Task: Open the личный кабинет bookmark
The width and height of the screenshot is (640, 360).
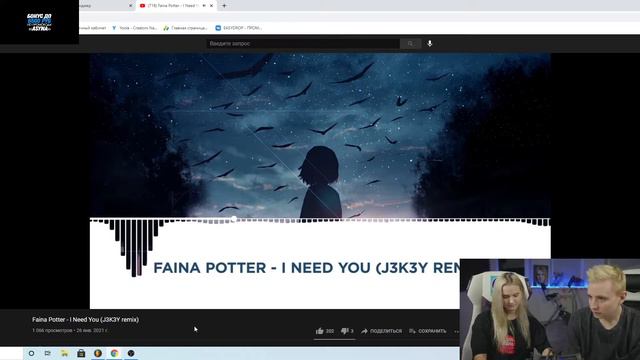Action: click(x=93, y=28)
